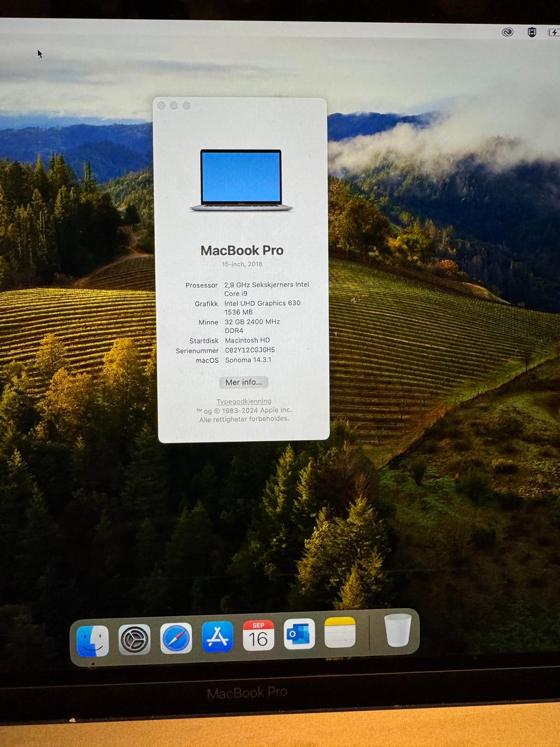Click the 'MacBook Pro' title text
Screen dimensions: 560x747
click(x=242, y=250)
